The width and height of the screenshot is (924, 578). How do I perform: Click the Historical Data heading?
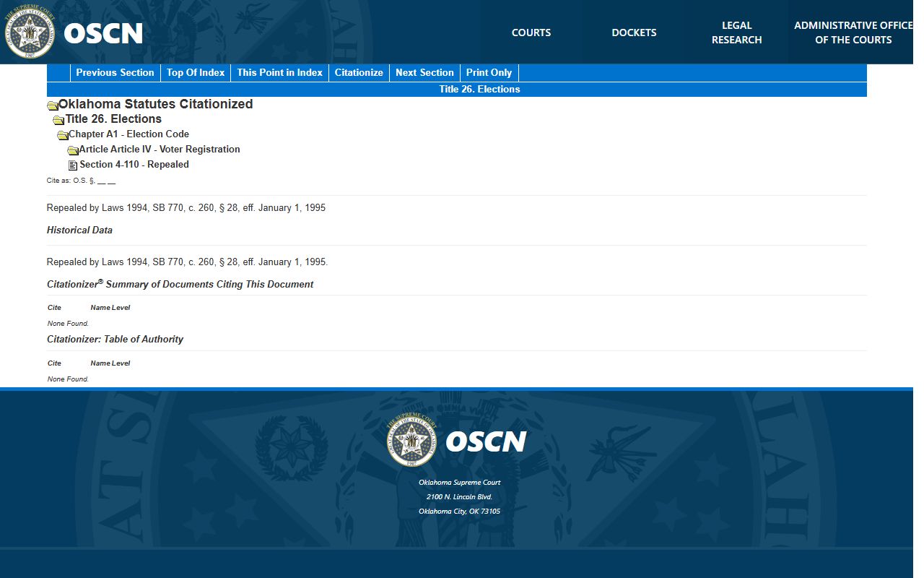(79, 230)
